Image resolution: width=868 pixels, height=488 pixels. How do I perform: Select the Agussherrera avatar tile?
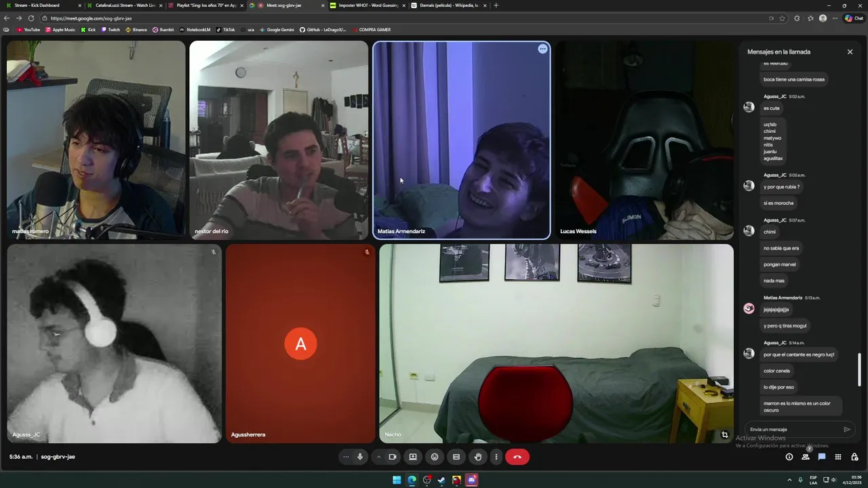coord(300,344)
